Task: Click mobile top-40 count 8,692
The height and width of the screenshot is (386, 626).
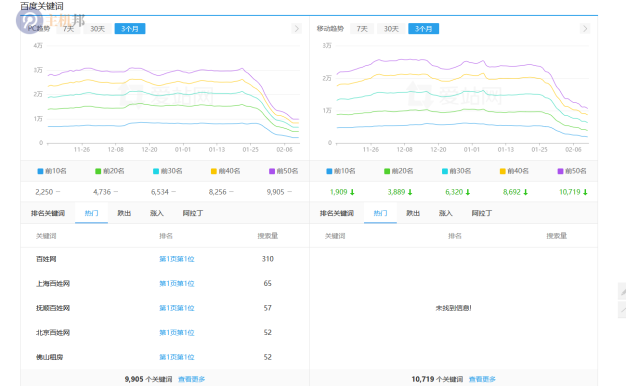Action: pyautogui.click(x=512, y=192)
